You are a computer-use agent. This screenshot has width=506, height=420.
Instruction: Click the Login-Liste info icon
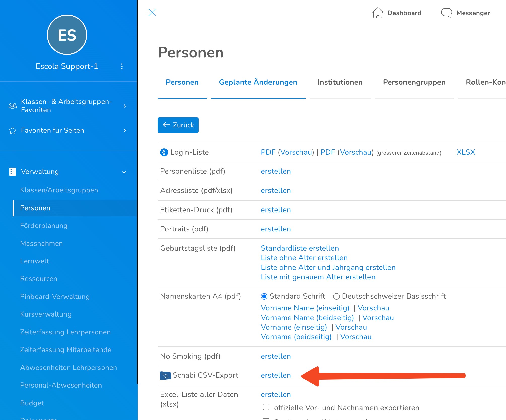(164, 152)
